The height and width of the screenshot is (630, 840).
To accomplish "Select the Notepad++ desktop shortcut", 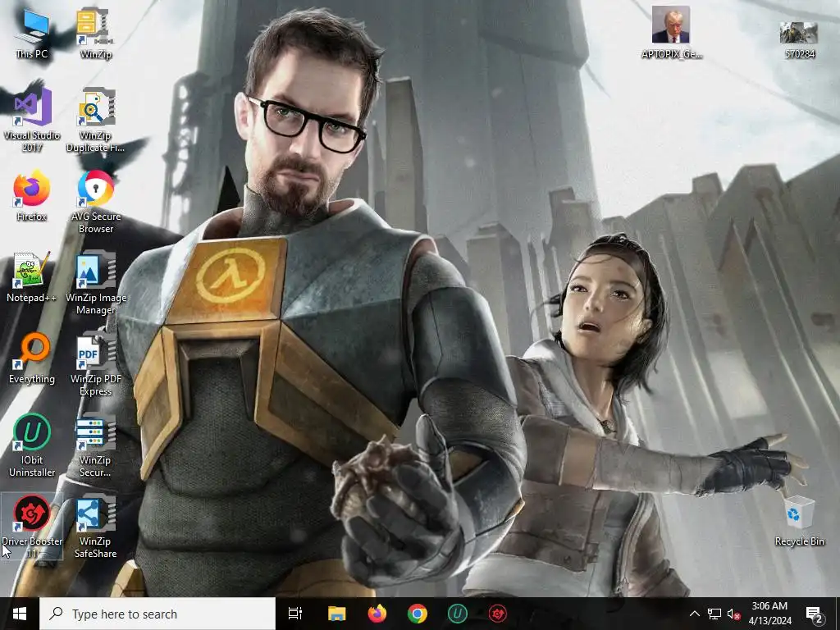I will (x=32, y=277).
